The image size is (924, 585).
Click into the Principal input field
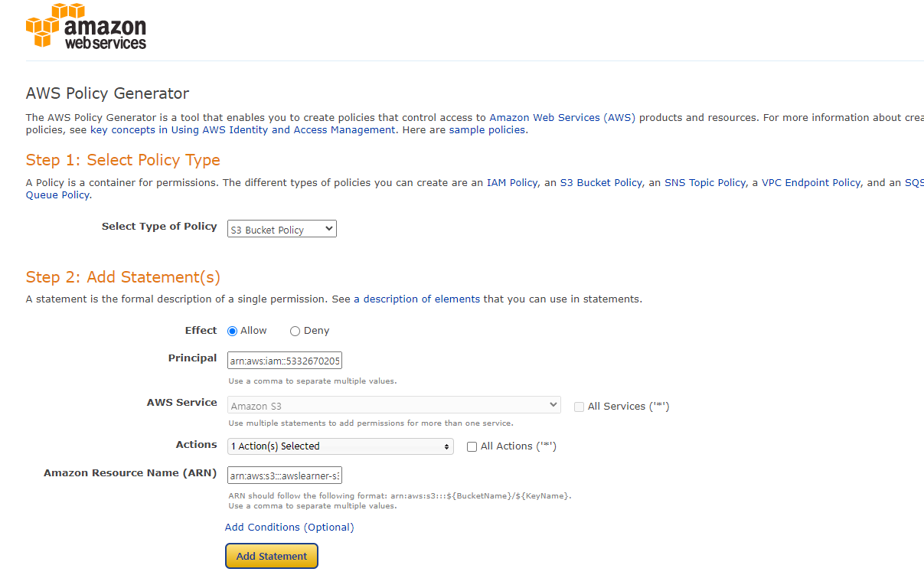pyautogui.click(x=285, y=360)
